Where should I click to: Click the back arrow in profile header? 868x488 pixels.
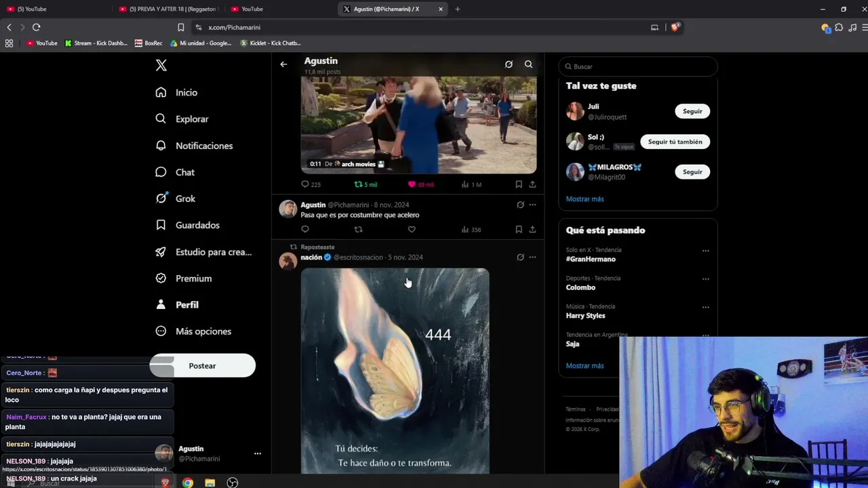[x=283, y=64]
